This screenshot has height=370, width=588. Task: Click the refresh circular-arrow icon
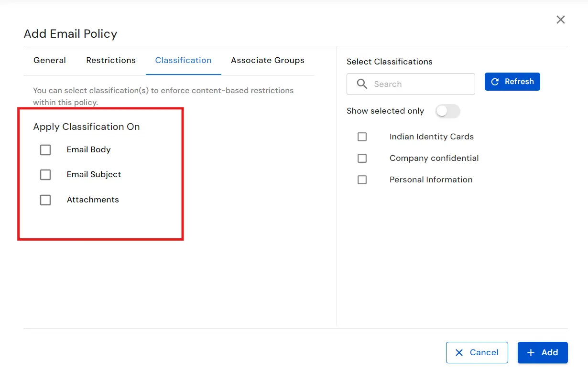495,81
